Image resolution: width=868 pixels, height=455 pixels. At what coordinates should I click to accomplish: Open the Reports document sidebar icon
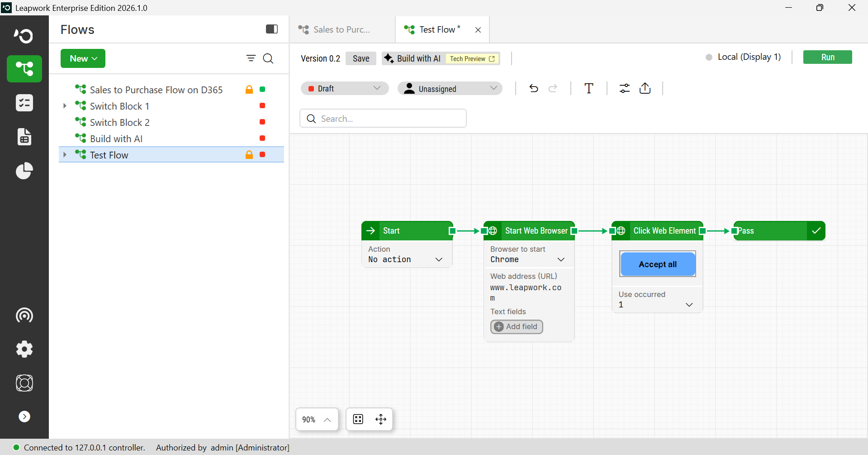click(x=24, y=137)
